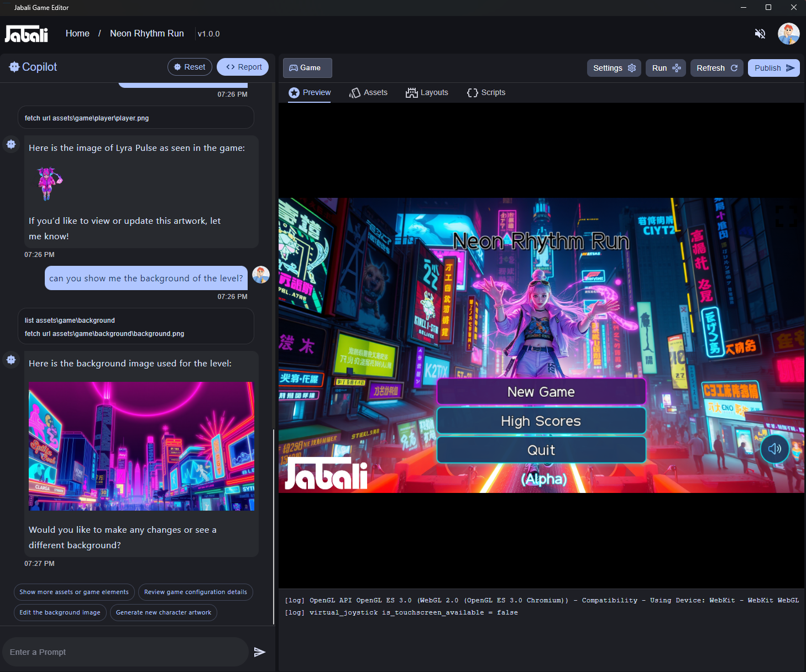The height and width of the screenshot is (672, 806).
Task: Select the Game tab
Action: (x=307, y=68)
